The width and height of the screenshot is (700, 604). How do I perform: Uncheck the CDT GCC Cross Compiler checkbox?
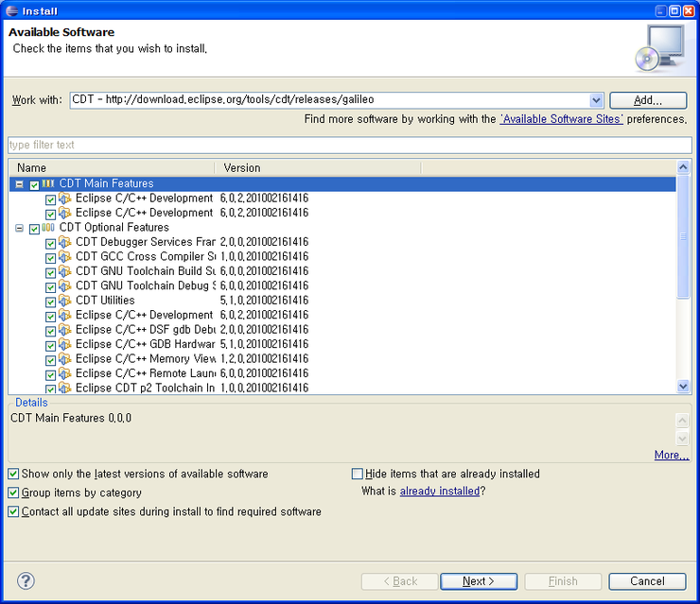click(x=50, y=258)
